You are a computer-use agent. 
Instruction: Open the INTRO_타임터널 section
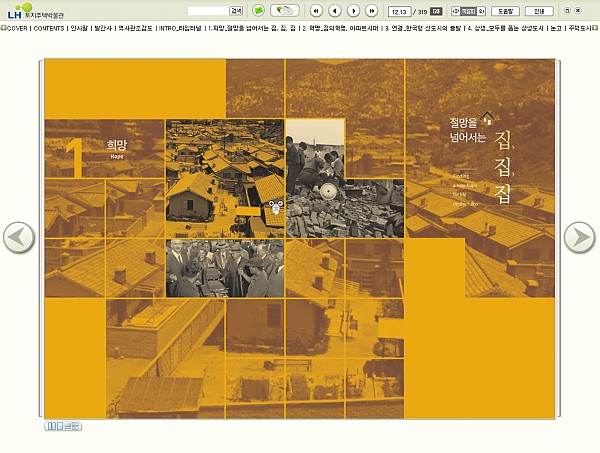click(180, 28)
